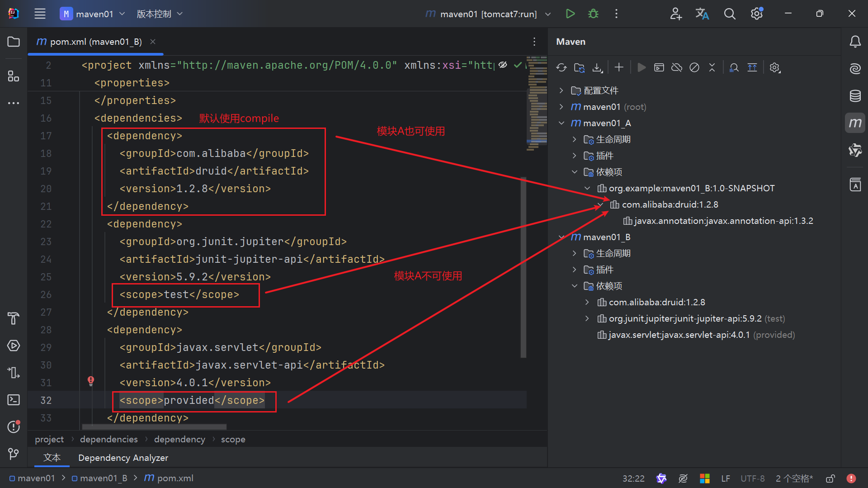Collapse the maven01_A module node
The height and width of the screenshot is (488, 868).
point(561,123)
